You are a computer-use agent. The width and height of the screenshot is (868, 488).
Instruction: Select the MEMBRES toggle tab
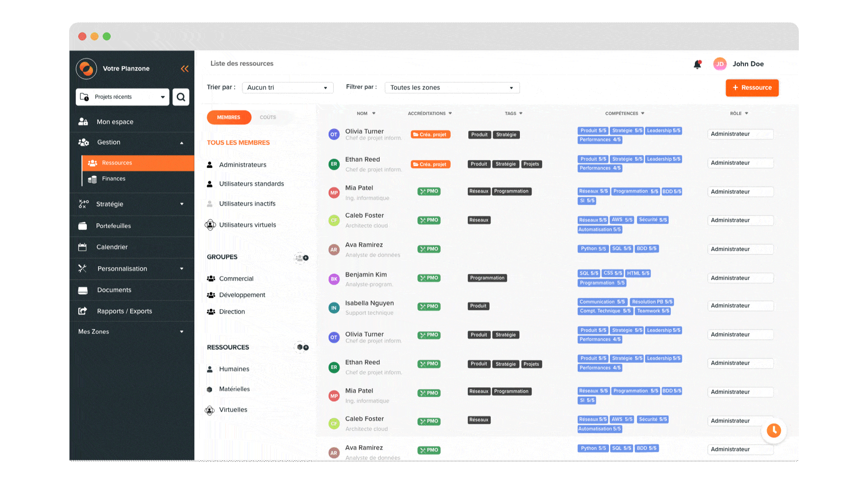pos(229,117)
